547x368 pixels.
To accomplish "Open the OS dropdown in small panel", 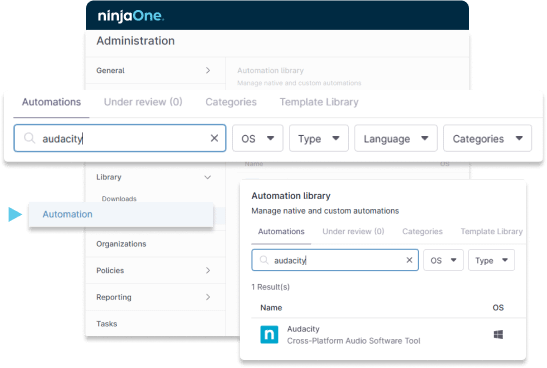I will pyautogui.click(x=443, y=260).
